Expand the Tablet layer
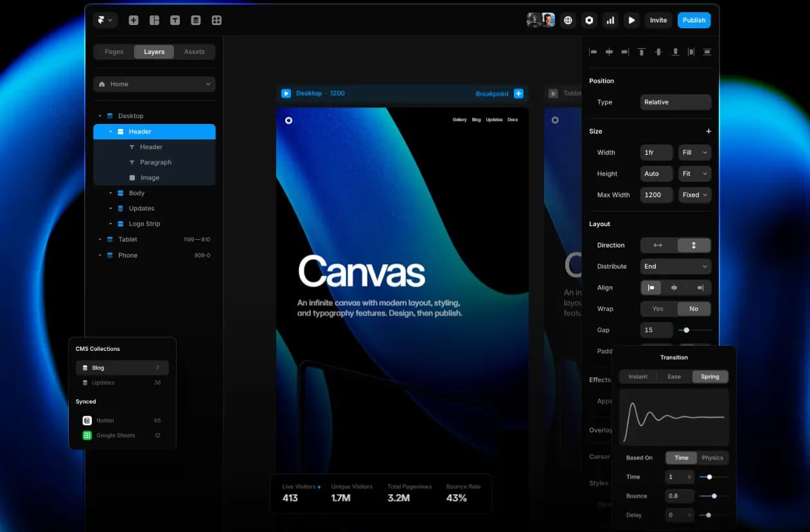This screenshot has width=810, height=532. [100, 240]
